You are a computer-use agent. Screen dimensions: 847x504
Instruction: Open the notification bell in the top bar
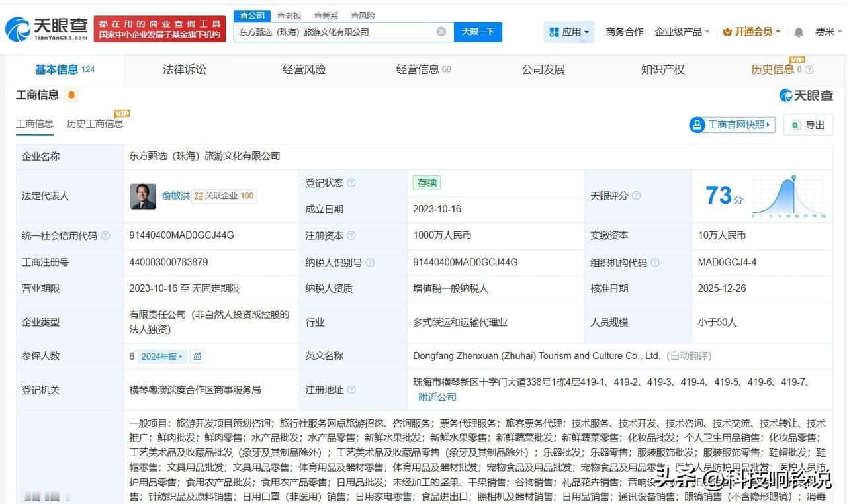799,32
